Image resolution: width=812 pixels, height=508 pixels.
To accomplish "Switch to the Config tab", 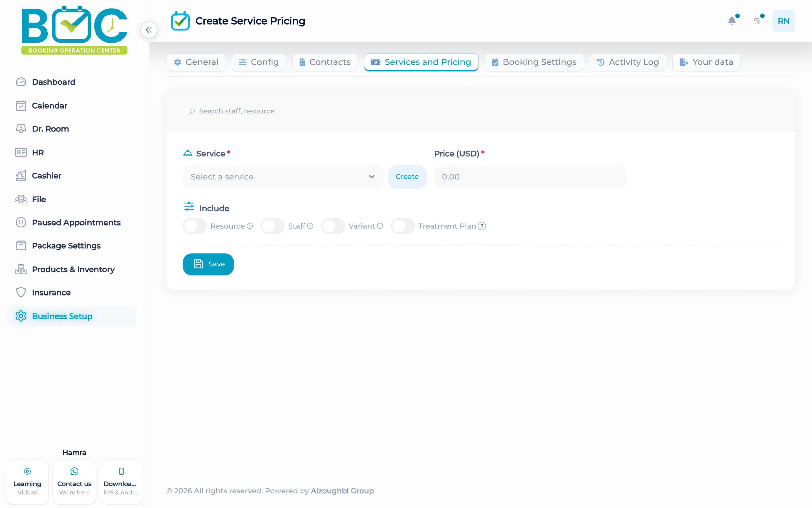I will click(259, 62).
